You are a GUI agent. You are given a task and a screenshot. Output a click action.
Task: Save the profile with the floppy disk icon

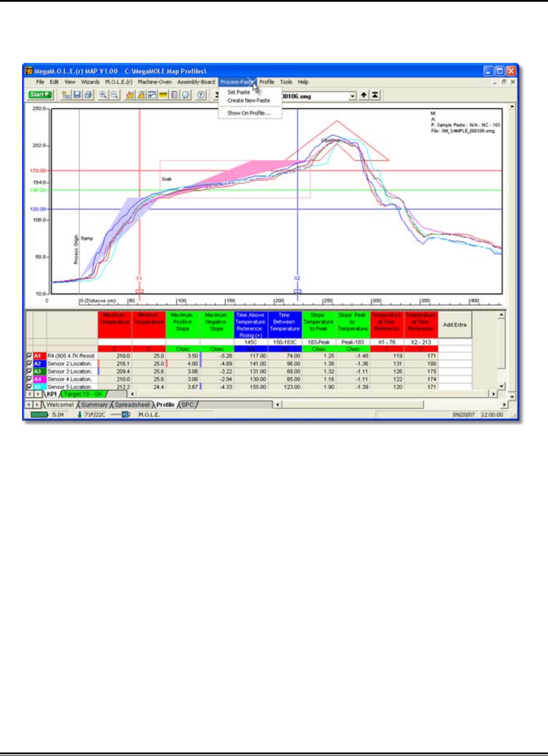pos(77,94)
